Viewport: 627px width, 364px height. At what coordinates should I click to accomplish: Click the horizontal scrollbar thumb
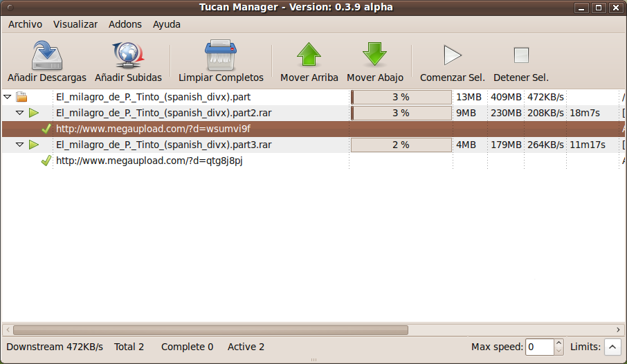click(211, 330)
